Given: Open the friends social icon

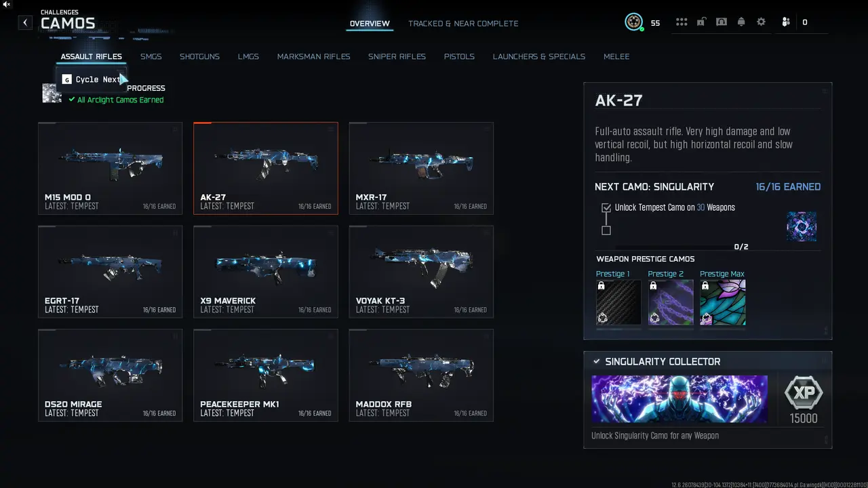Looking at the screenshot, I should [786, 22].
